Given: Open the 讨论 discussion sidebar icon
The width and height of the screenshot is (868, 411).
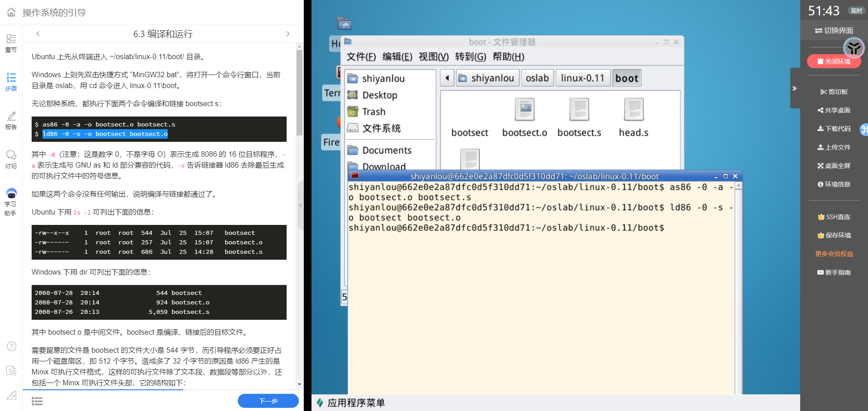Looking at the screenshot, I should click(x=11, y=159).
